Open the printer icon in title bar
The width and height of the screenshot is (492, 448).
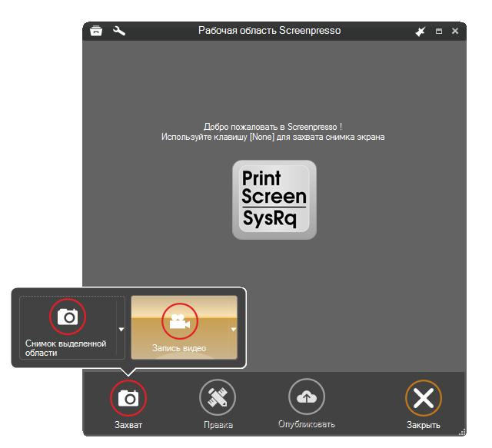coord(96,31)
